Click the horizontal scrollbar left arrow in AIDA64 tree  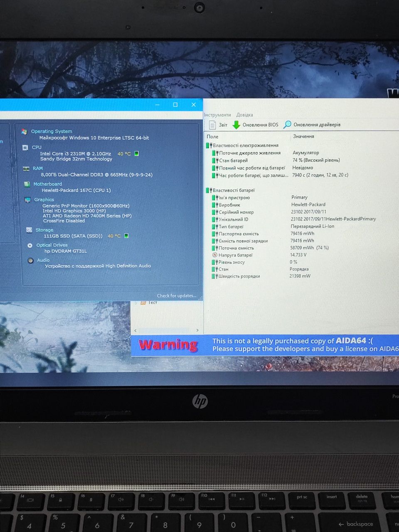(135, 330)
